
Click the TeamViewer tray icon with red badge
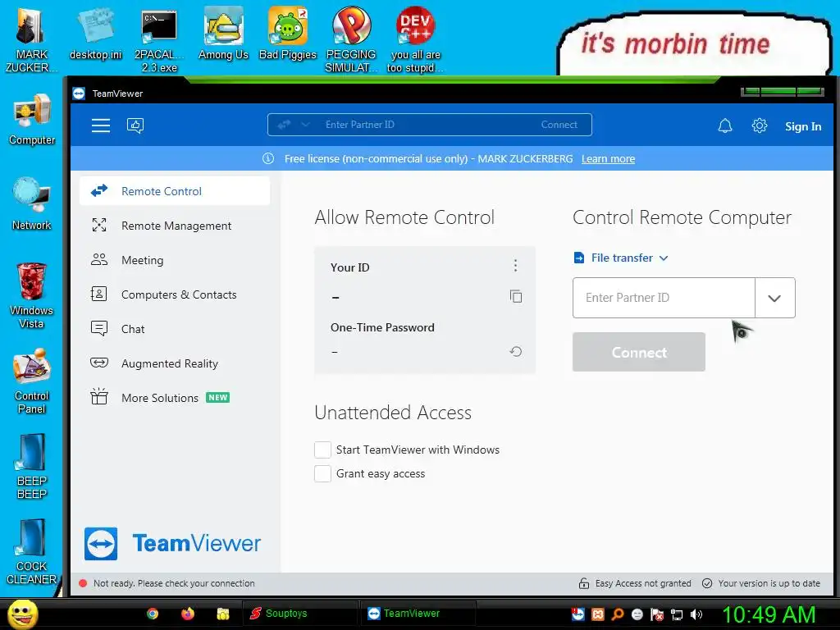[x=578, y=614]
